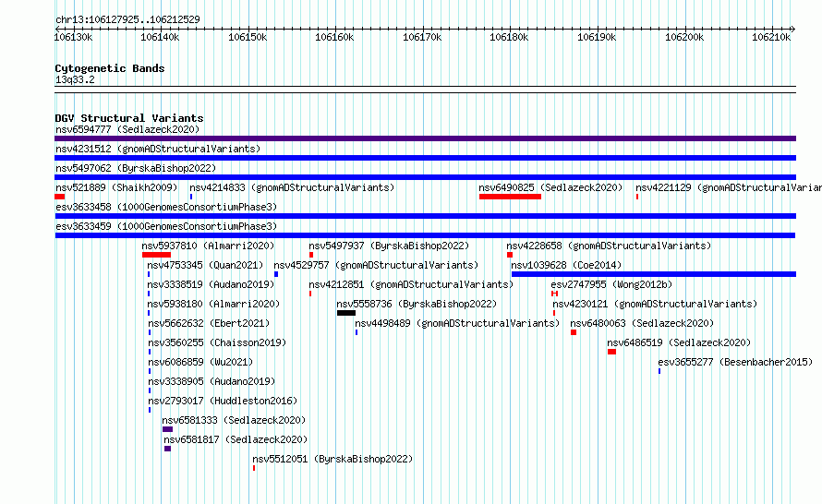This screenshot has width=822, height=504.
Task: Select nsv521889 (Shaikh2009) label
Action: pyautogui.click(x=116, y=187)
